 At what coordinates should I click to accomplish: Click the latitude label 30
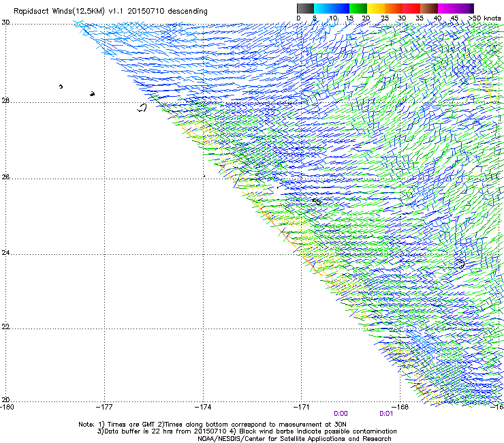tap(5, 22)
